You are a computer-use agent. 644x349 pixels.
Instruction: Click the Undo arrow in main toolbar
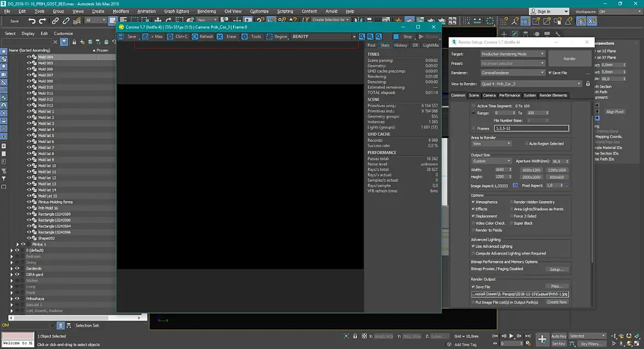[32, 21]
